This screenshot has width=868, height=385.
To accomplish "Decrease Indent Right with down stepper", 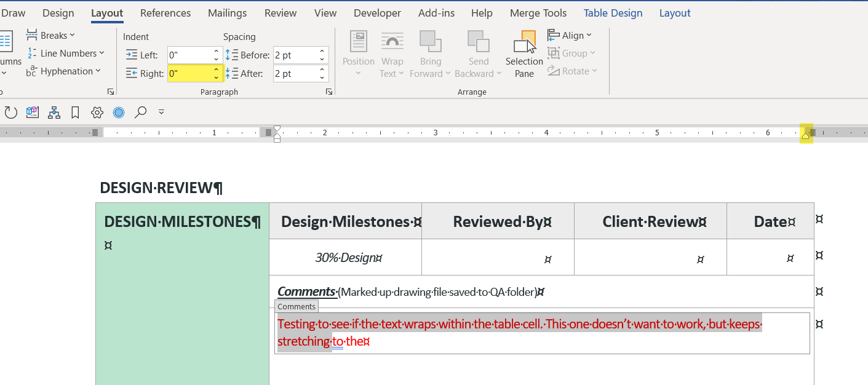I will tap(217, 77).
